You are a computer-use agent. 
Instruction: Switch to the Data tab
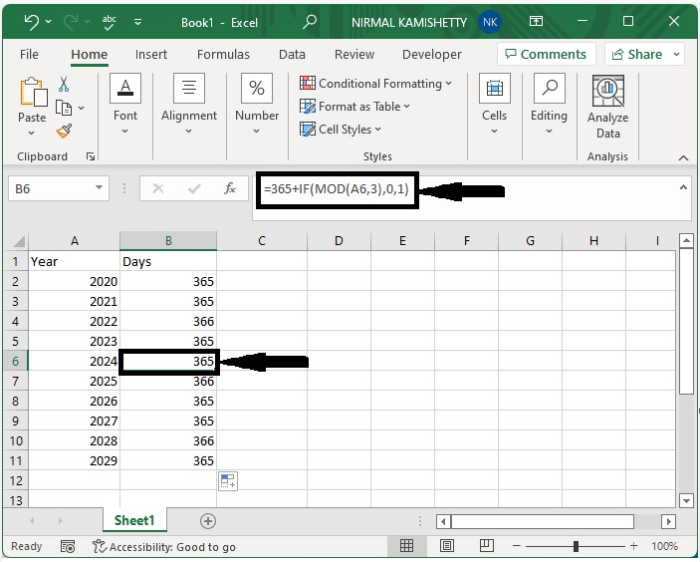coord(292,54)
